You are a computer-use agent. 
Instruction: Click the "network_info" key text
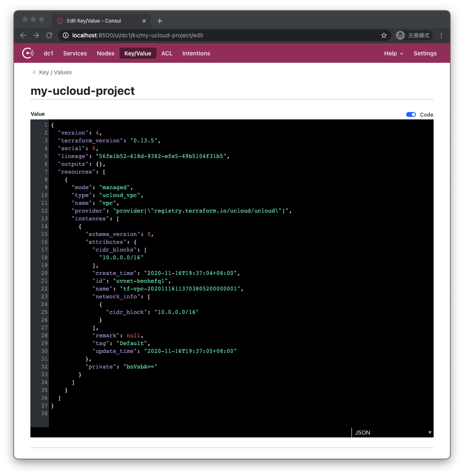point(116,297)
